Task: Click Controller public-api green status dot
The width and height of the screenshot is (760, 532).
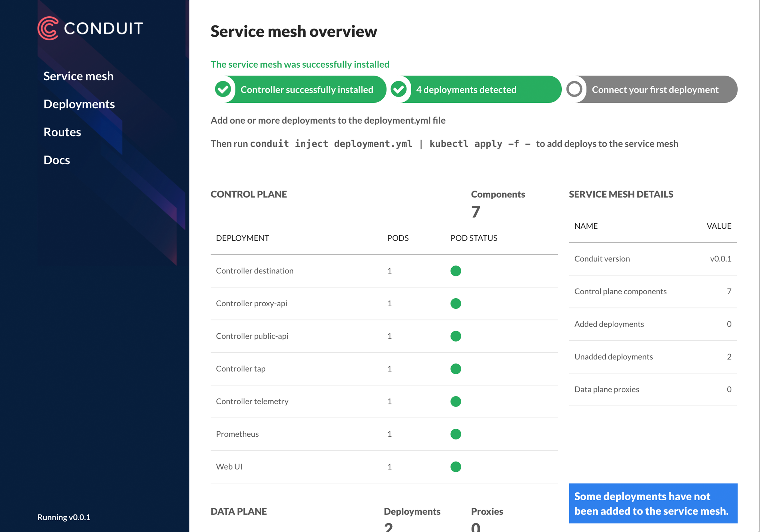Action: click(x=455, y=336)
